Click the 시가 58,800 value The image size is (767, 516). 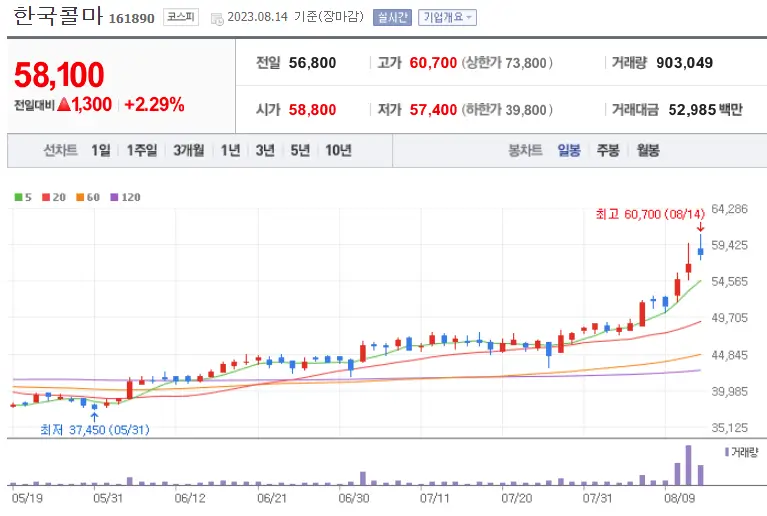(312, 110)
